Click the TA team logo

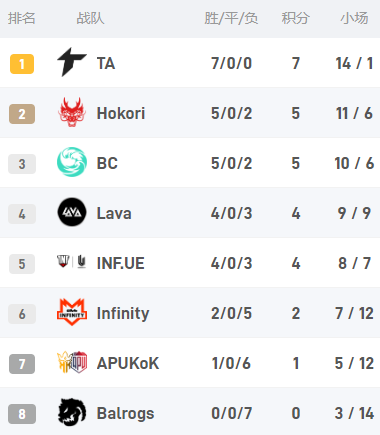click(72, 62)
